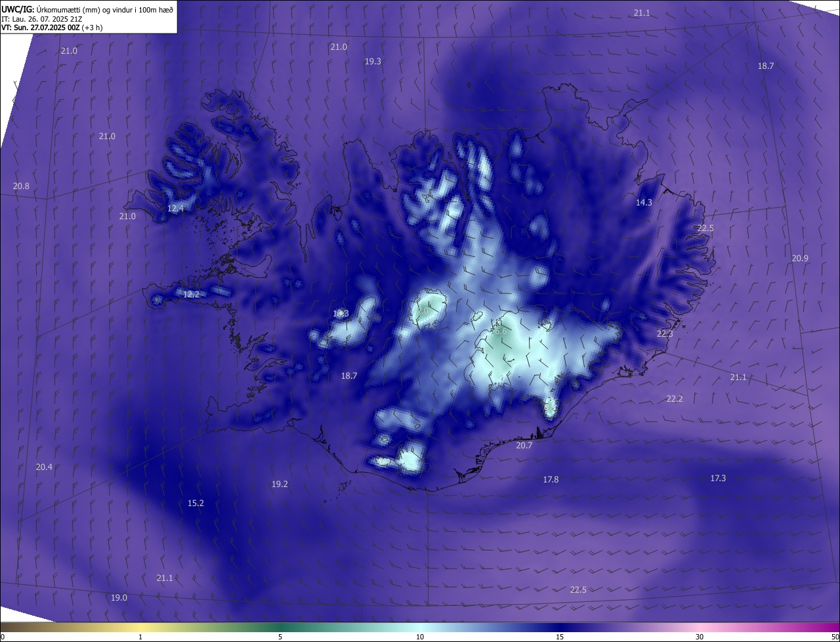Click the 22.2 value on the map
840x642 pixels.
pos(675,399)
